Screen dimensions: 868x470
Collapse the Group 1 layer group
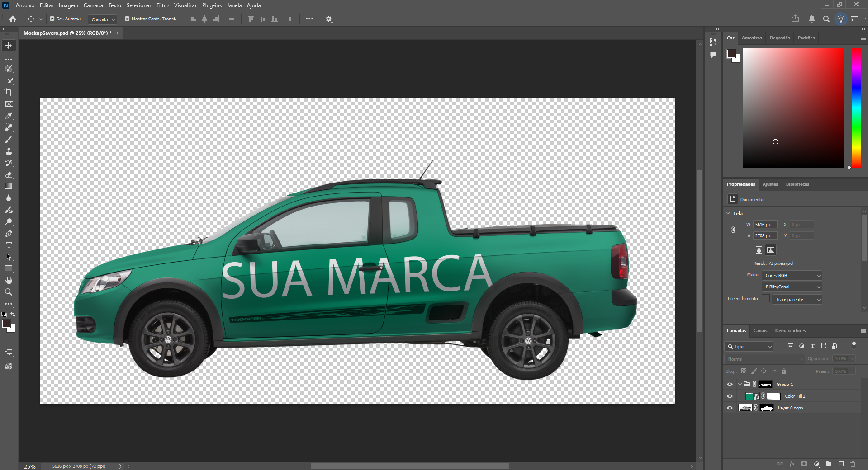point(740,385)
